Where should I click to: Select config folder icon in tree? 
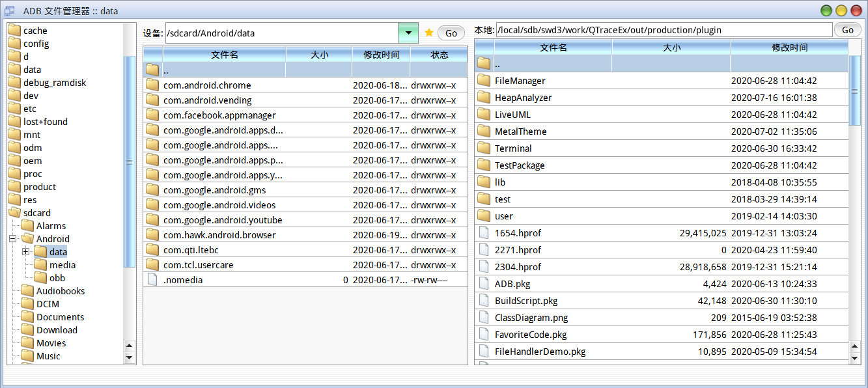pyautogui.click(x=14, y=44)
